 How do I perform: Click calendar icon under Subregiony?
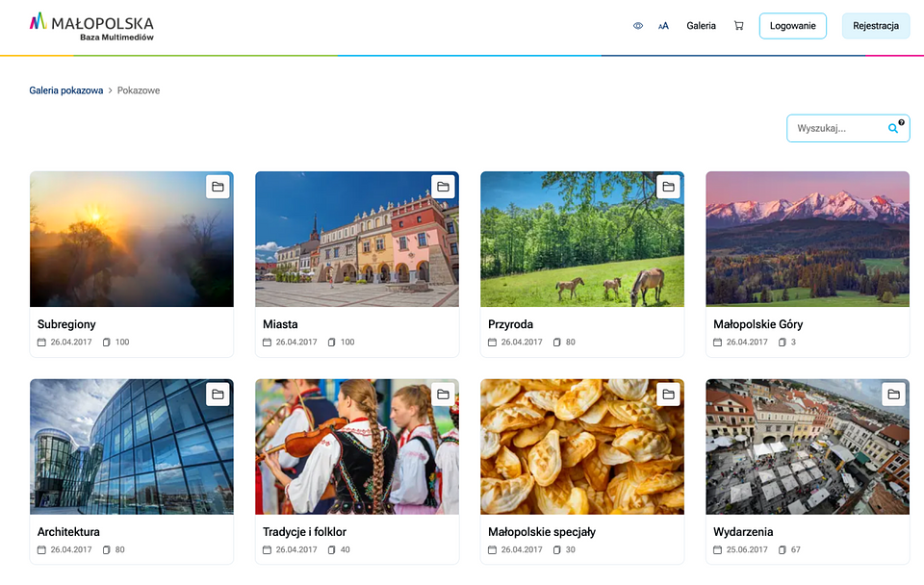tap(41, 343)
